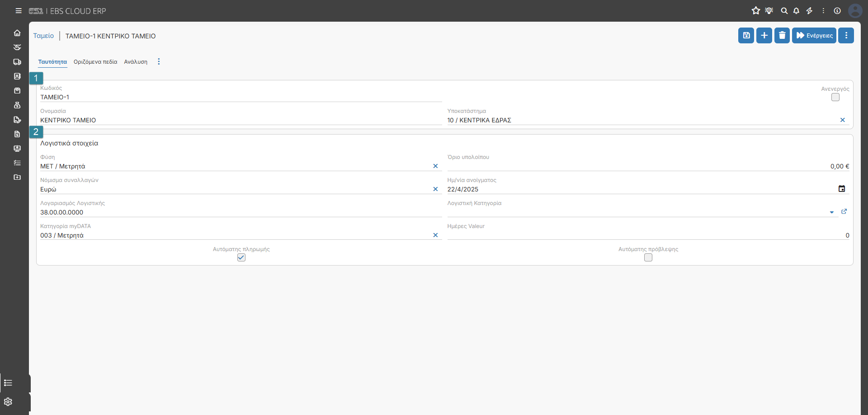
Task: Toggle the Ανενεργός checkbox
Action: (835, 97)
